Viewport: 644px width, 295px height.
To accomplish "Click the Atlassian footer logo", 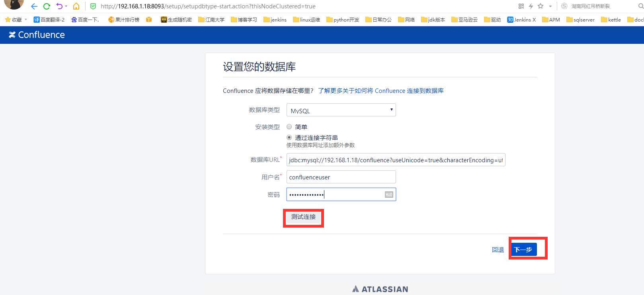I will pyautogui.click(x=380, y=289).
